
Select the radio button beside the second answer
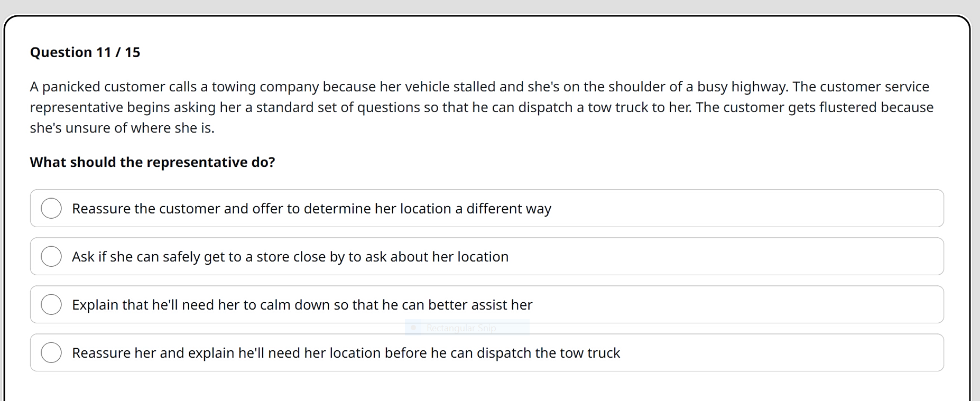(51, 256)
